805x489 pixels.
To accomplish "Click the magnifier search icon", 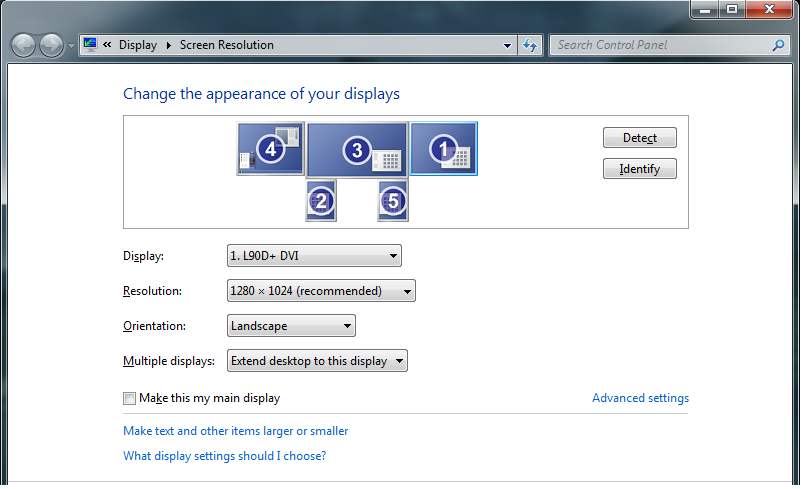I will pyautogui.click(x=778, y=45).
